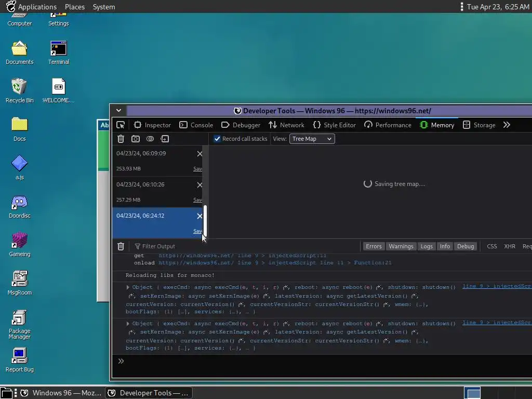Switch to Windows 96 Mozilla taskbar window
This screenshot has height=399, width=532.
pyautogui.click(x=61, y=393)
